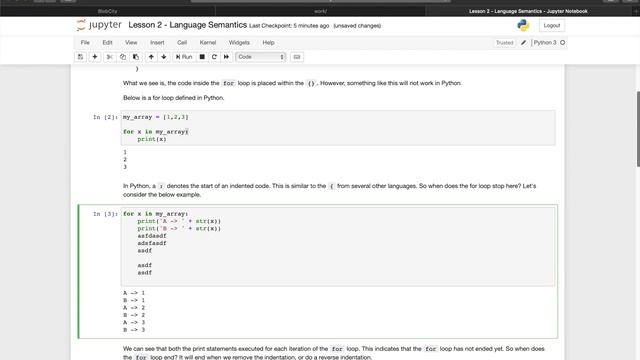Open the Help menu

coord(268,42)
